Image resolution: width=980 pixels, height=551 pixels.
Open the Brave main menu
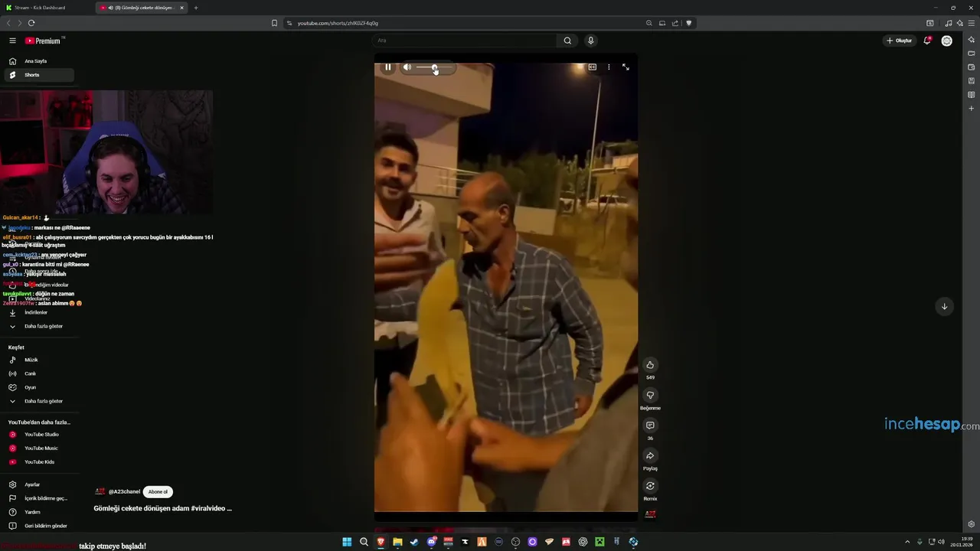pyautogui.click(x=971, y=23)
